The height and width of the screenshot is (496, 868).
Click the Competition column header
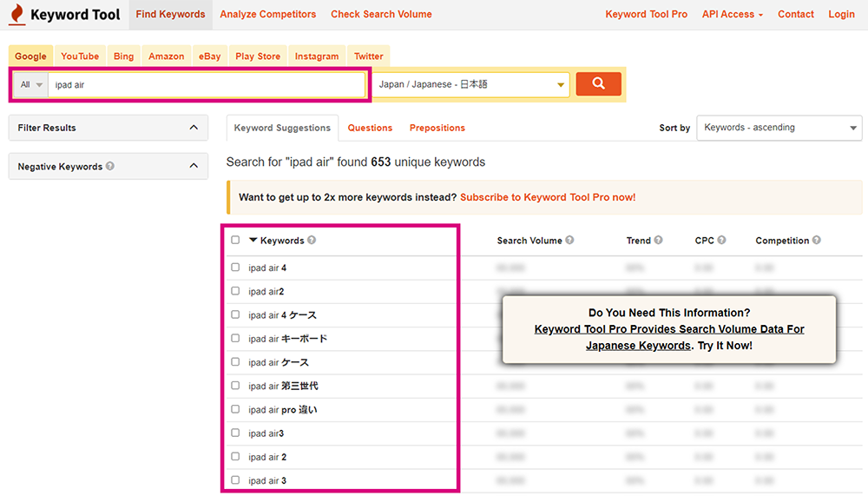782,241
